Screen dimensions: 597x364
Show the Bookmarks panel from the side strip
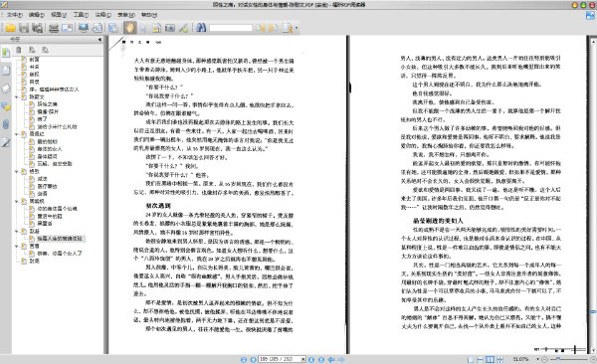(6, 53)
